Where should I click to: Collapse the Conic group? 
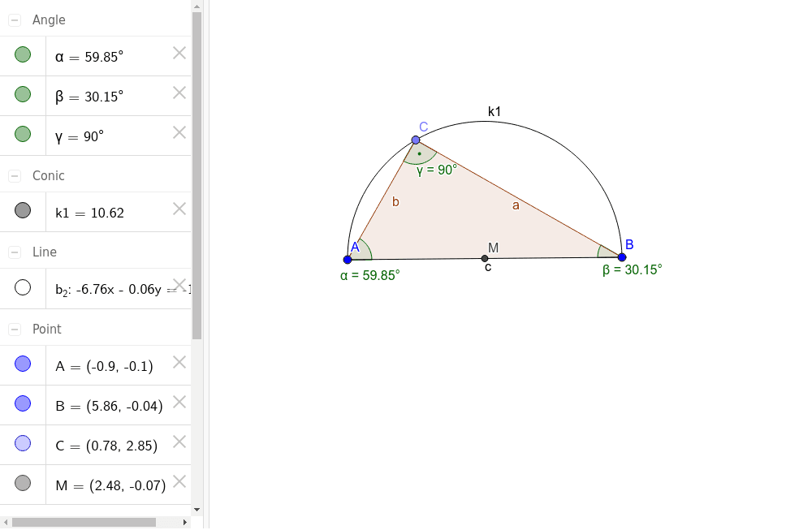click(x=15, y=176)
